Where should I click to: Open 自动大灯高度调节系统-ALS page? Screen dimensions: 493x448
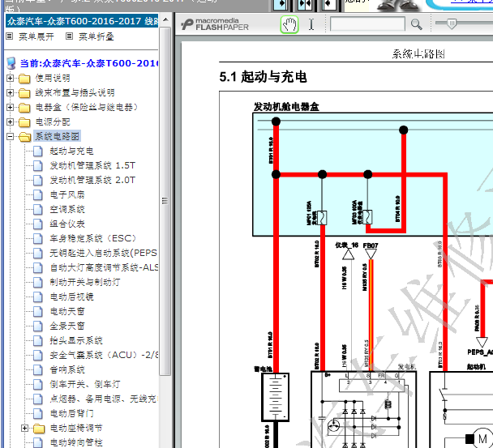(104, 267)
